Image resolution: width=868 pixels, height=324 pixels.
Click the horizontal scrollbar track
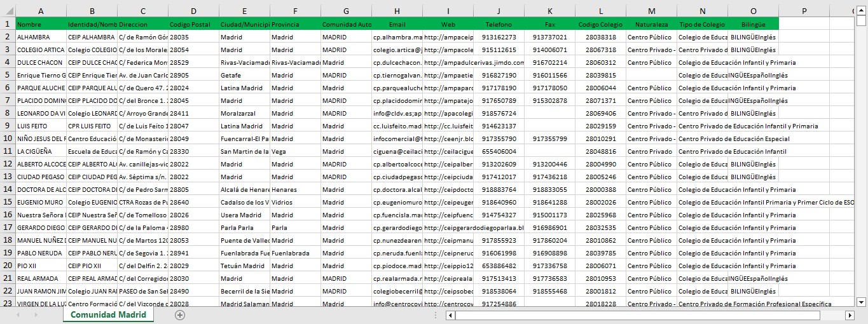[x=832, y=315]
